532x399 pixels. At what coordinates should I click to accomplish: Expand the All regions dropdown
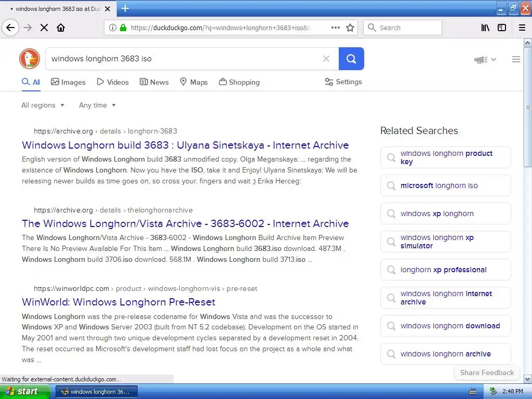point(43,105)
